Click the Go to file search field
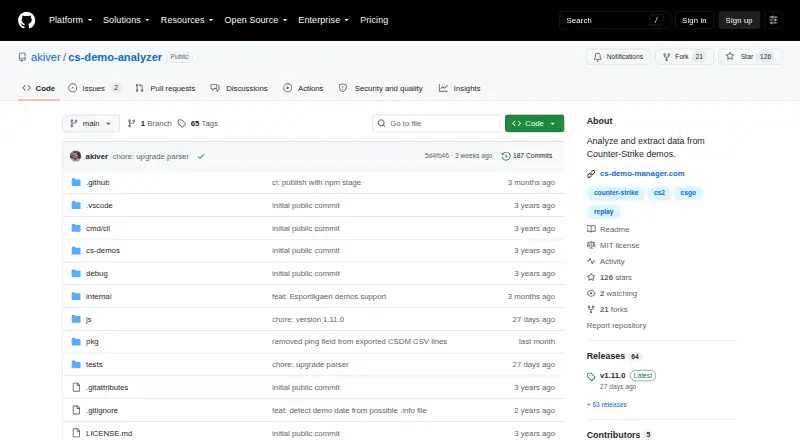This screenshot has height=440, width=800. (437, 124)
